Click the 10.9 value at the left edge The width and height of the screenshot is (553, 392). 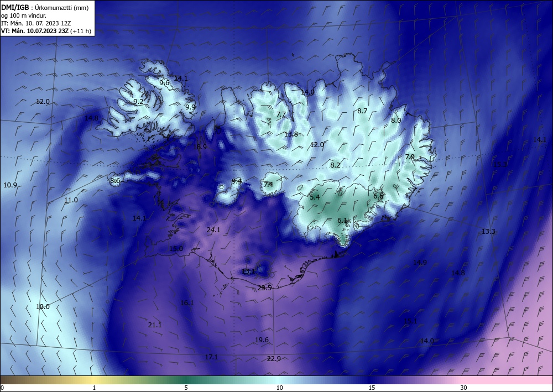(x=10, y=185)
